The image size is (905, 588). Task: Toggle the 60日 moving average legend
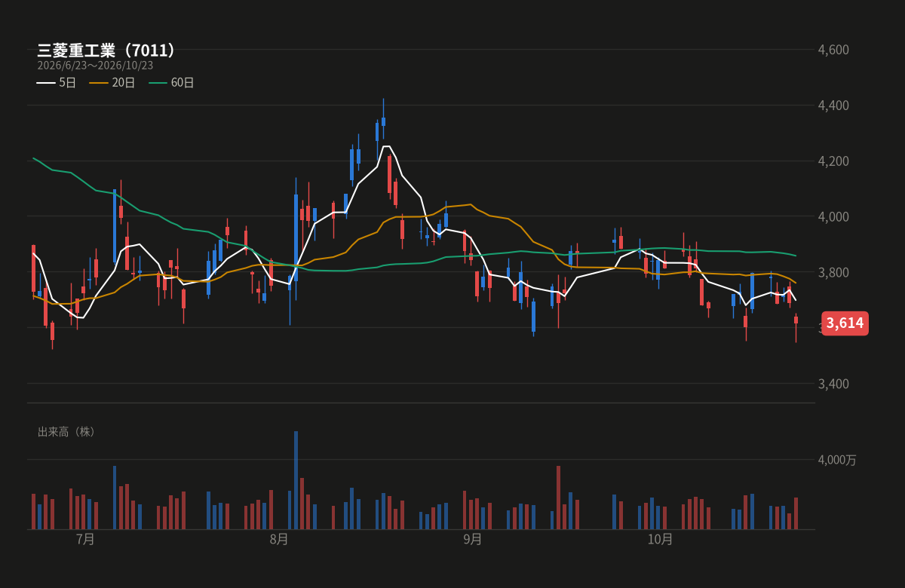tap(172, 83)
